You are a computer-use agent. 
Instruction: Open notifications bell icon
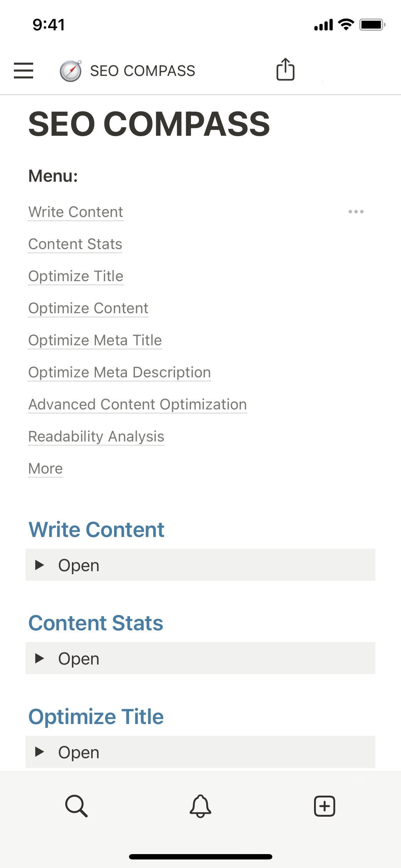[200, 806]
